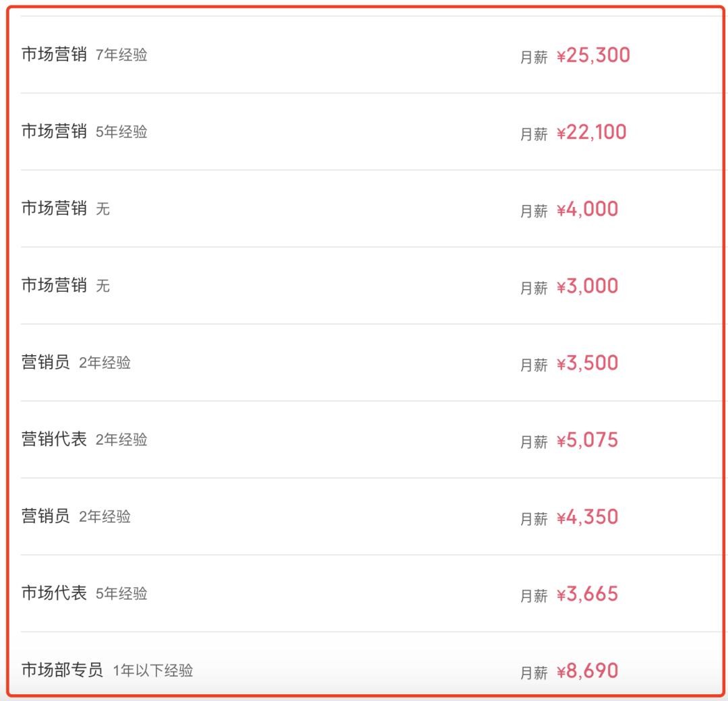Screen dimensions: 728x701
Task: Click the 市场营销 title with 5年经验
Action: point(54,131)
